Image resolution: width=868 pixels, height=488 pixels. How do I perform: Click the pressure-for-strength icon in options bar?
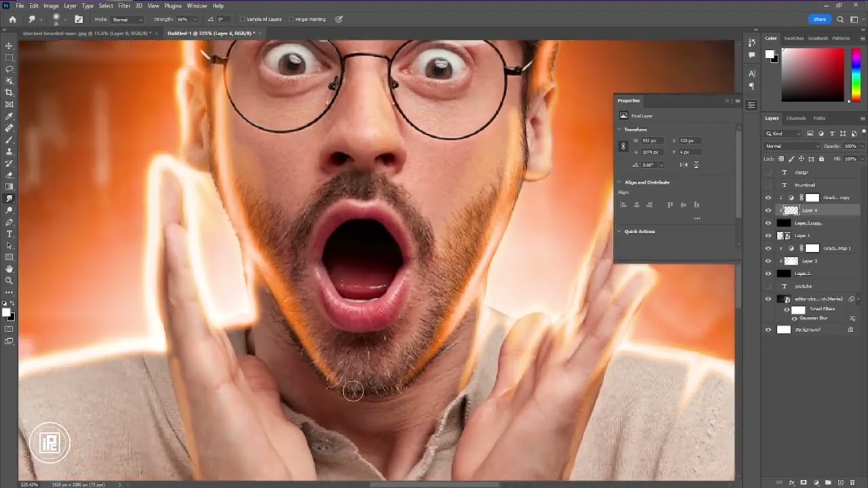click(339, 19)
